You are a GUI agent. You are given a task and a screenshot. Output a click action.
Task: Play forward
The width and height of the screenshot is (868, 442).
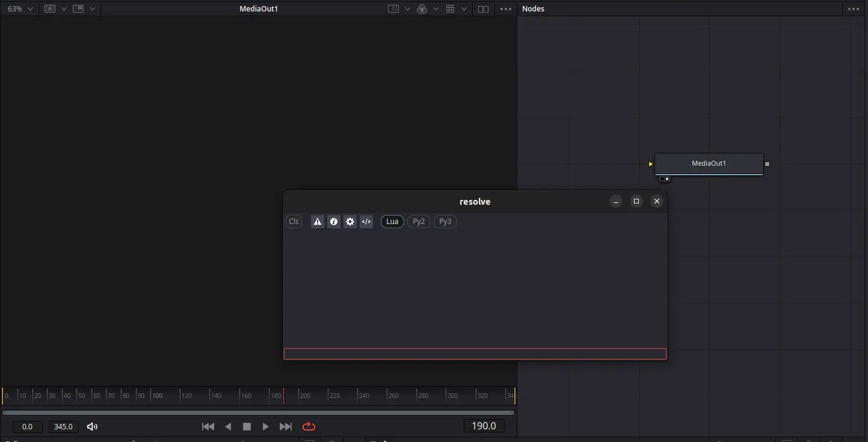(x=265, y=427)
